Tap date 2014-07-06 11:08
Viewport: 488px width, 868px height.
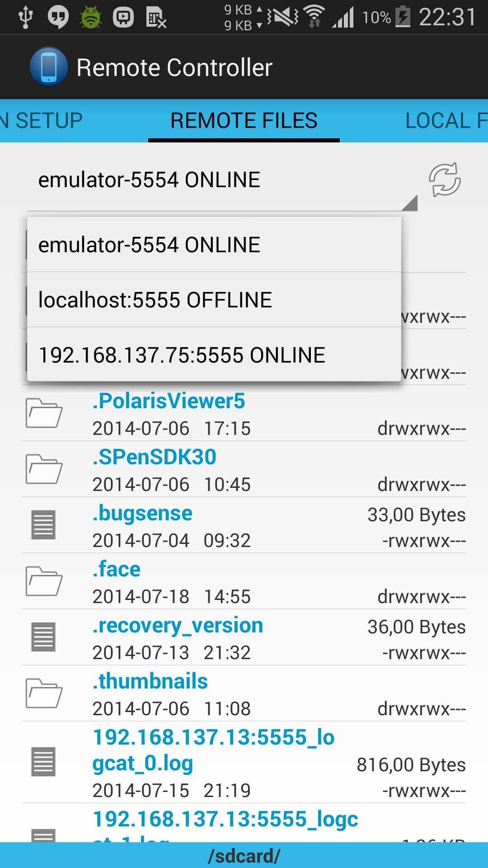[171, 709]
